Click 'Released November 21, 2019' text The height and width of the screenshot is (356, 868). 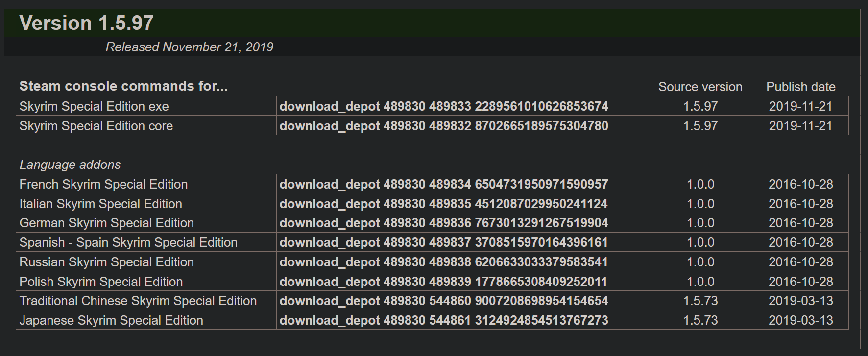click(190, 47)
